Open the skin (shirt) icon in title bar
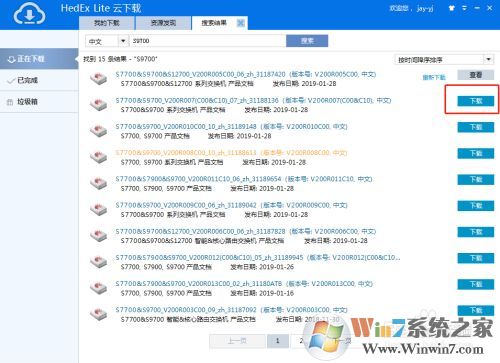Image resolution: width=500 pixels, height=363 pixels. tap(452, 8)
